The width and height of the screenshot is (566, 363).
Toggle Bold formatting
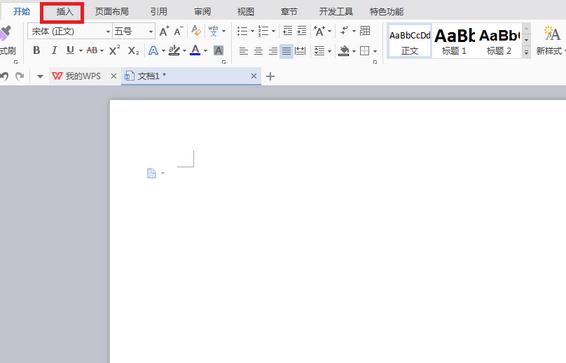[x=36, y=51]
